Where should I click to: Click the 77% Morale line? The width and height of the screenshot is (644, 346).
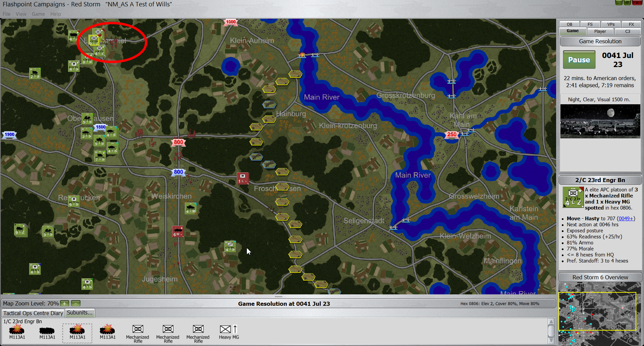580,249
